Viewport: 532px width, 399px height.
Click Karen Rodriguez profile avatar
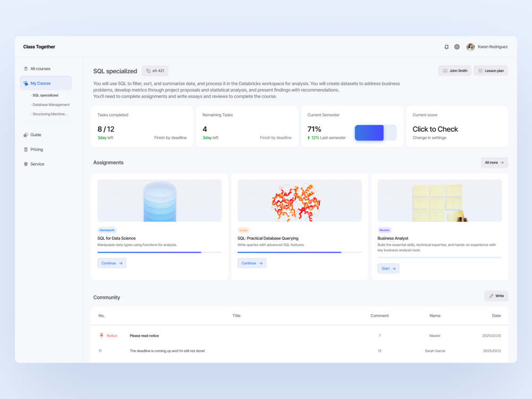tap(470, 47)
